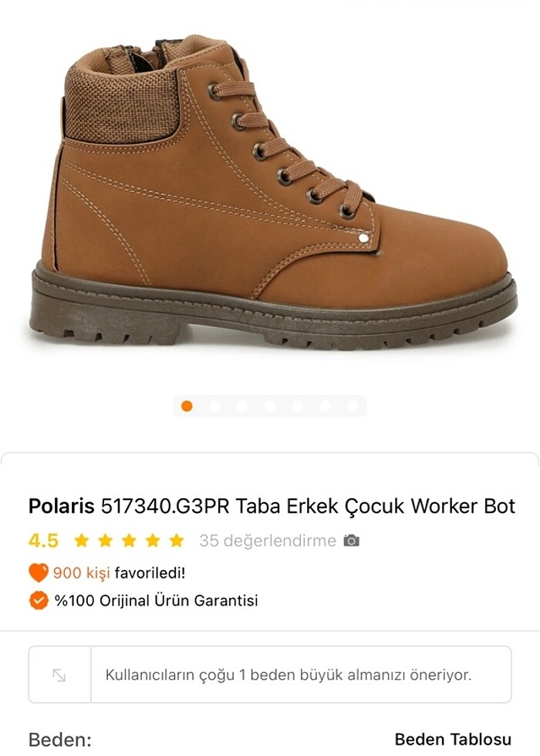Open the 35 değerlendirme reviews
540x756 pixels.
click(268, 541)
